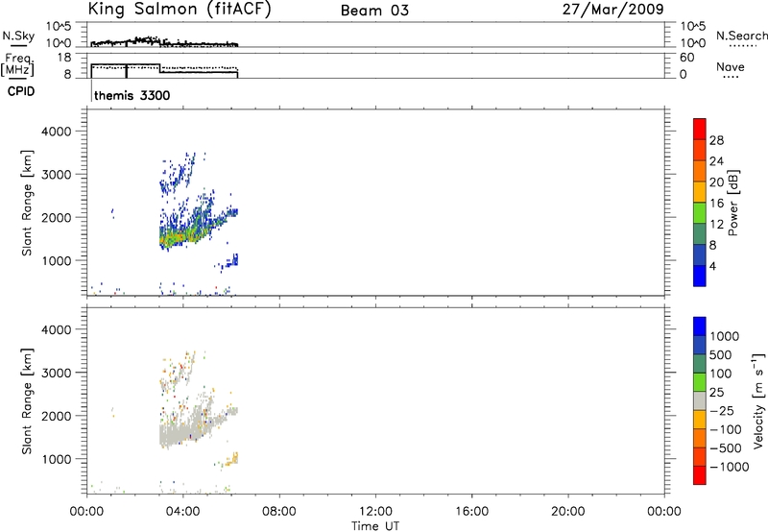Click the noise trace in the N.Sky panel
This screenshot has height=532, width=768.
tap(164, 42)
